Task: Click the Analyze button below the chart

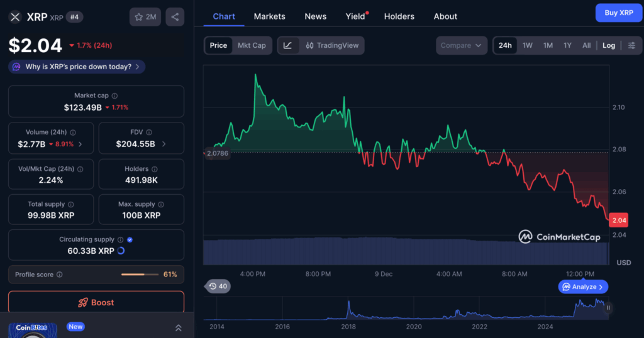Action: click(x=583, y=286)
